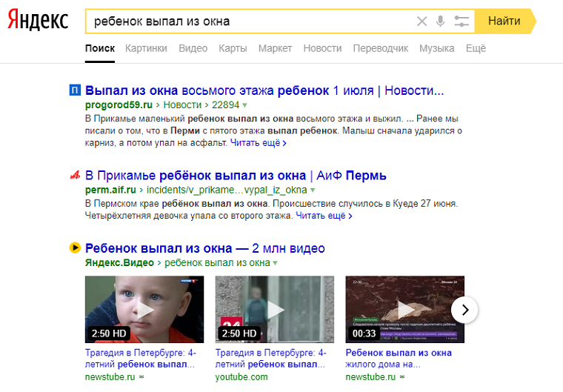Switch to the Видео tab
The width and height of the screenshot is (563, 392).
pyautogui.click(x=193, y=48)
